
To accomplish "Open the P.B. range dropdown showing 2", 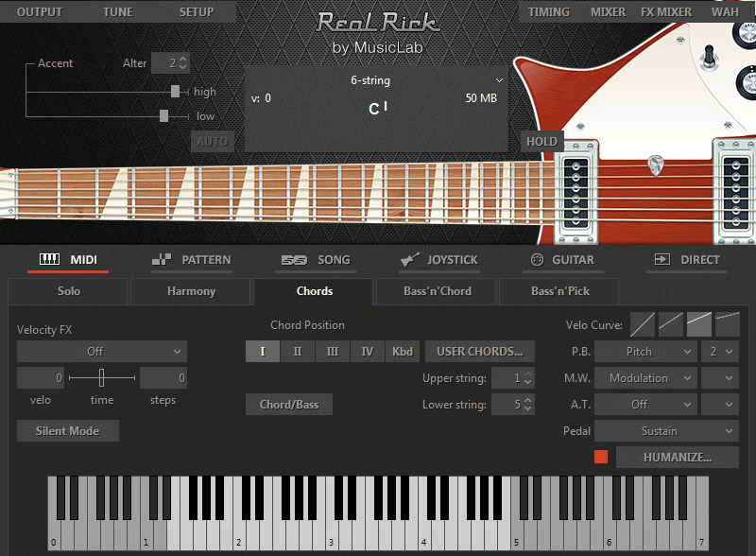I will (x=720, y=352).
